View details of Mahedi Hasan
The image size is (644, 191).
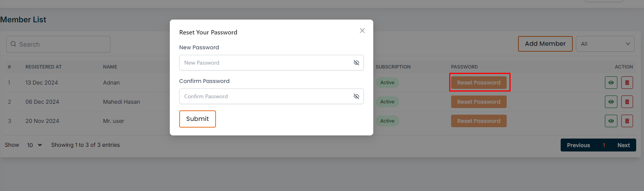(611, 102)
